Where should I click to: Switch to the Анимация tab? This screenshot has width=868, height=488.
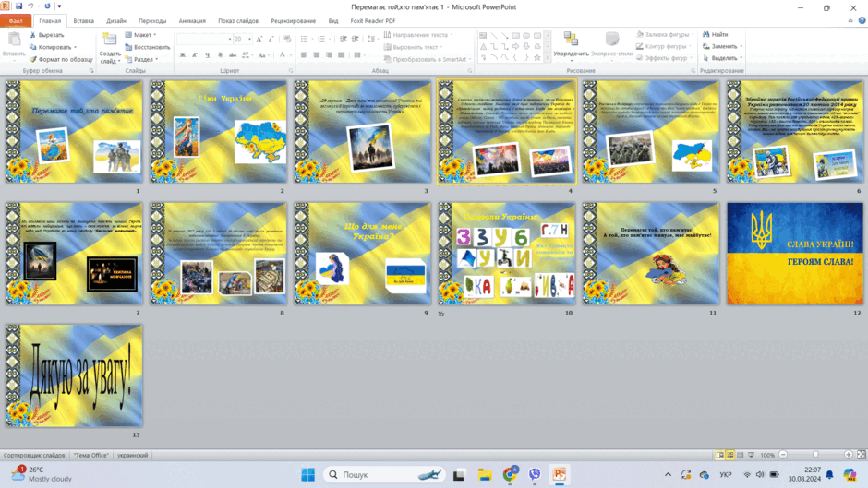192,21
